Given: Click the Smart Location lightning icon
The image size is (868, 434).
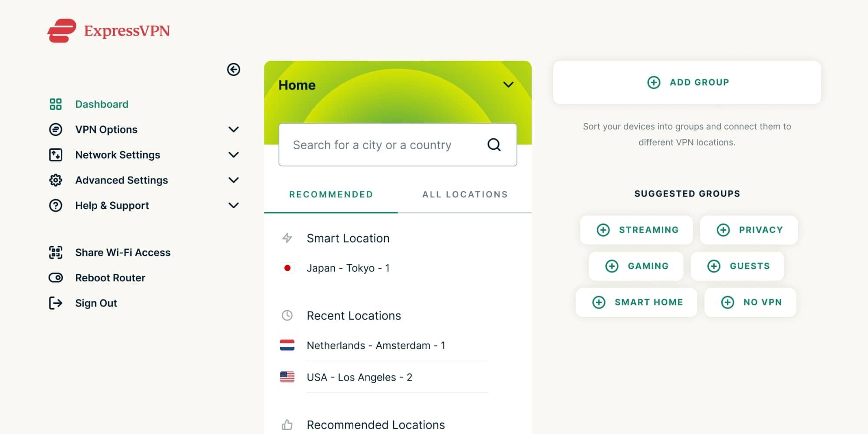Looking at the screenshot, I should pyautogui.click(x=287, y=238).
